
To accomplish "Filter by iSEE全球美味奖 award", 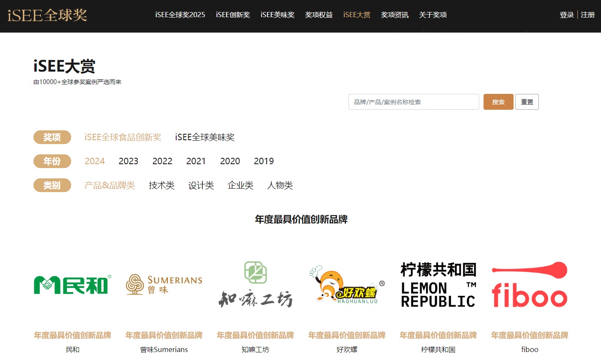I will 205,137.
